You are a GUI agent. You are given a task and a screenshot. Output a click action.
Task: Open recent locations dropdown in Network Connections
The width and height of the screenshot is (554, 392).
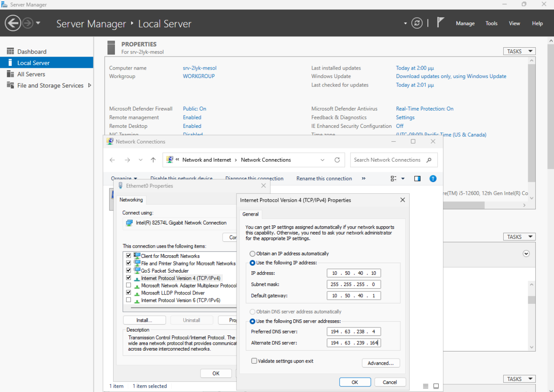point(141,160)
